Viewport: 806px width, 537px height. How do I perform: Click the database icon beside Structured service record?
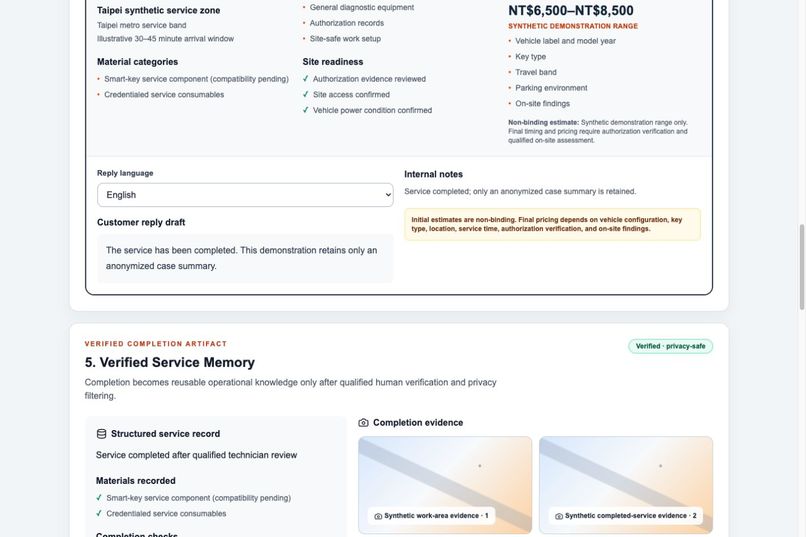(101, 434)
